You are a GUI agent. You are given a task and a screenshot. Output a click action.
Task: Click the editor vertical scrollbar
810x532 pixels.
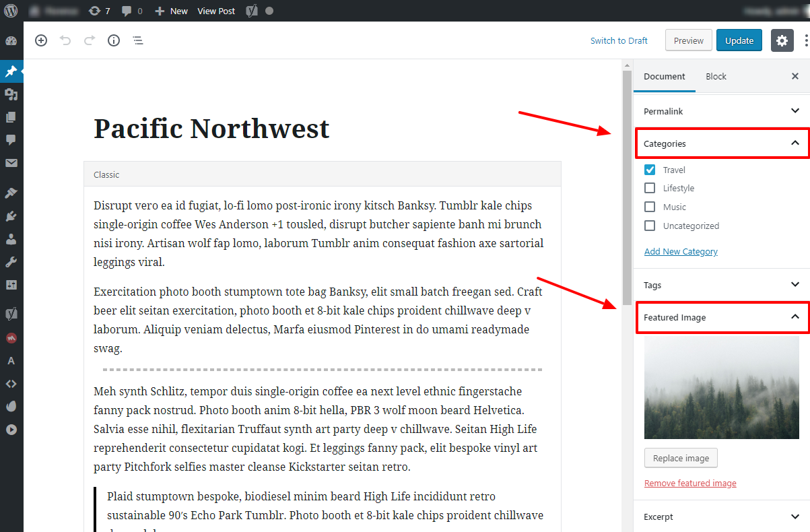click(x=627, y=187)
